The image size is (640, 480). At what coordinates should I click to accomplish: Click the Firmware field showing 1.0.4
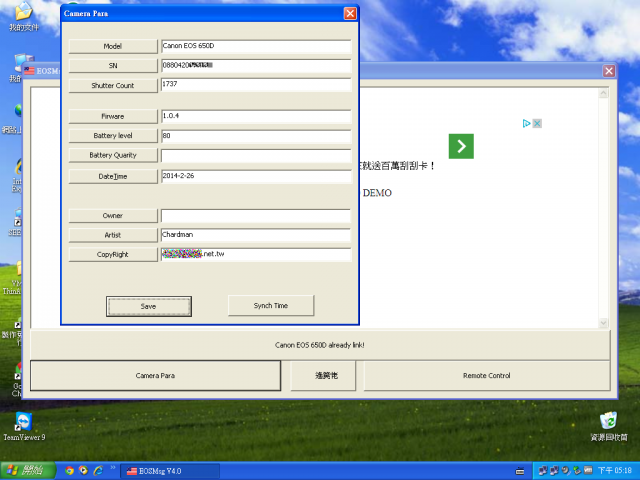(256, 116)
